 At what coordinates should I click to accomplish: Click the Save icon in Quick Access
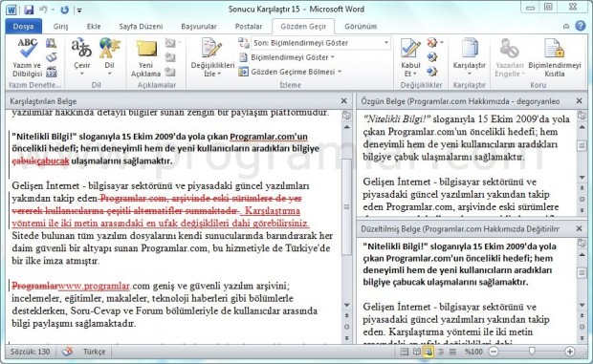tap(29, 10)
